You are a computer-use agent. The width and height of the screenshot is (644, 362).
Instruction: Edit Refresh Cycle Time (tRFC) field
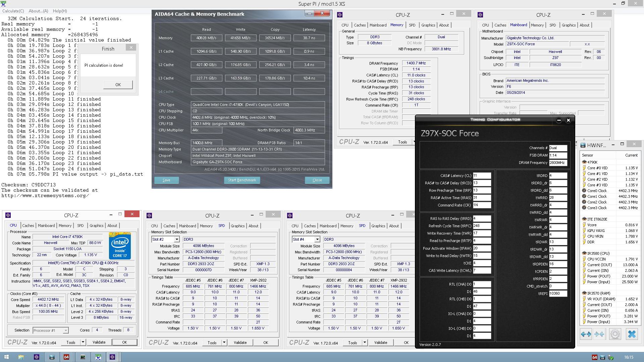click(482, 226)
